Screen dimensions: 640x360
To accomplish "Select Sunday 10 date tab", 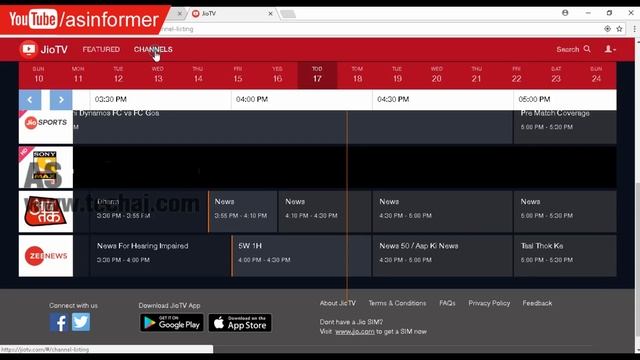I will coord(38,75).
